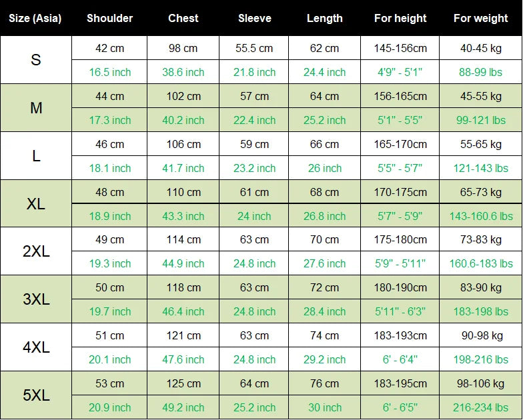Click the Length column header
This screenshot has width=523, height=420.
coord(324,19)
